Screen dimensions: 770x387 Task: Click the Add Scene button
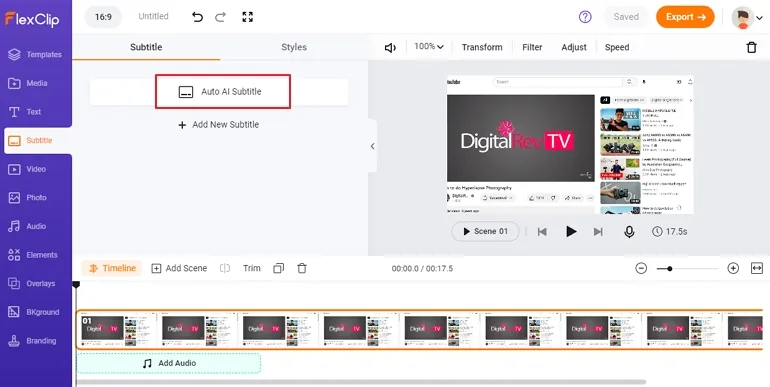click(179, 268)
